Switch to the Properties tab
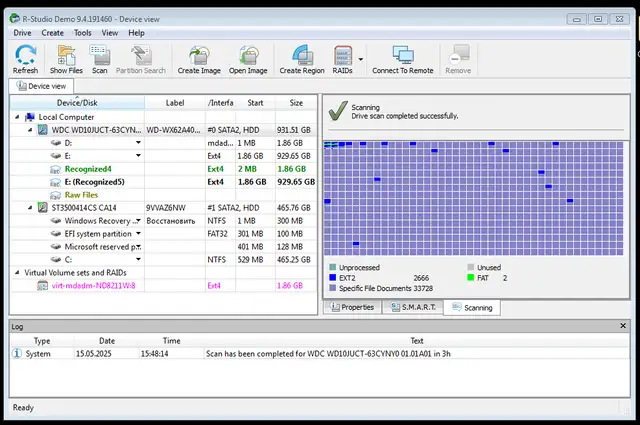 [352, 307]
